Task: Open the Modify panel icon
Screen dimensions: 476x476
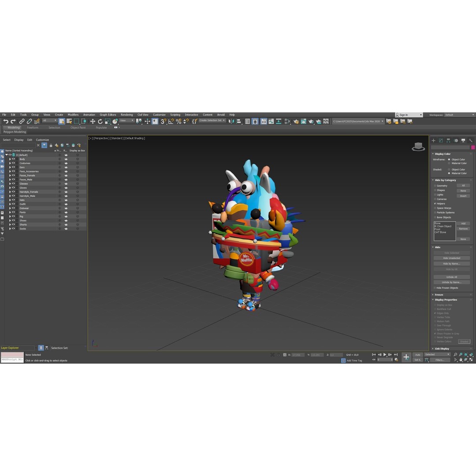Action: 441,141
